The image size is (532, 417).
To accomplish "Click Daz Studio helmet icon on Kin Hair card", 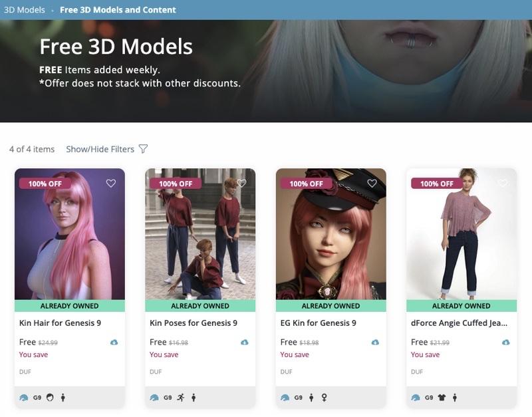I will 24,397.
